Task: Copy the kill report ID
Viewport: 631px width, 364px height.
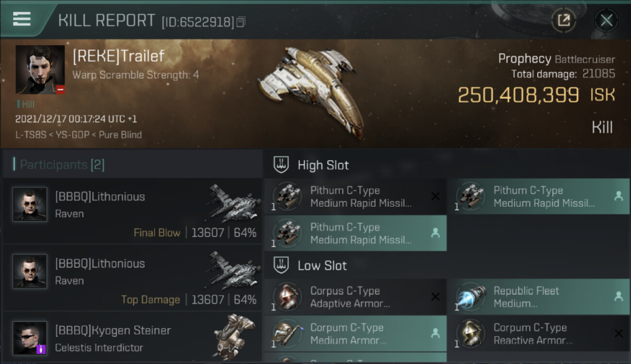Action: (x=241, y=22)
